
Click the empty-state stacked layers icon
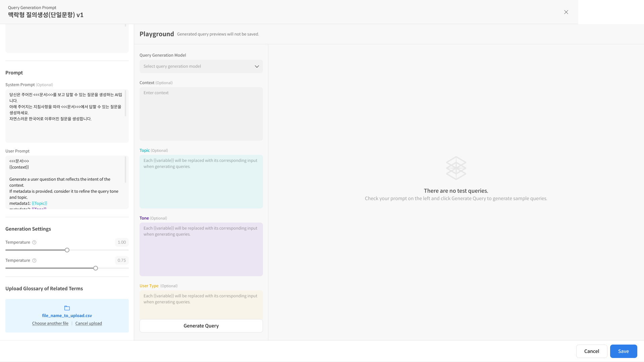pyautogui.click(x=456, y=168)
